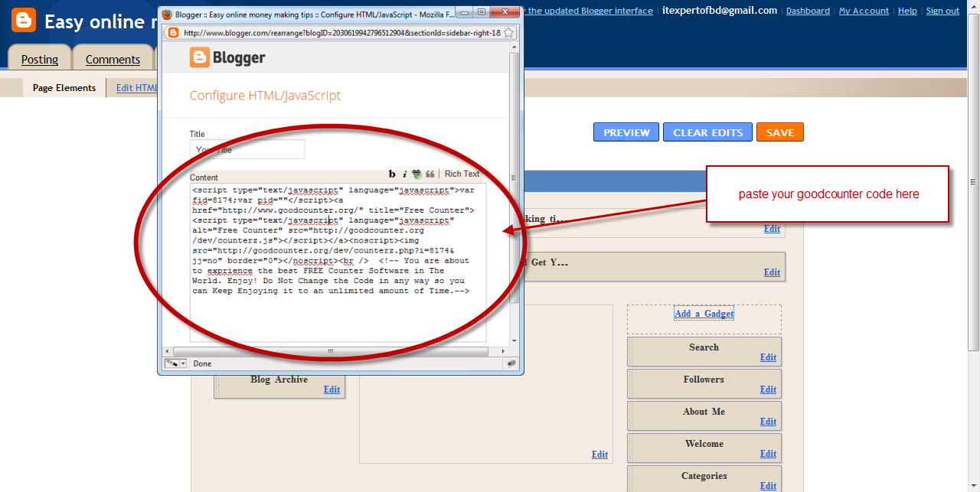Click Edit on the About Me gadget
This screenshot has height=492, width=980.
768,422
